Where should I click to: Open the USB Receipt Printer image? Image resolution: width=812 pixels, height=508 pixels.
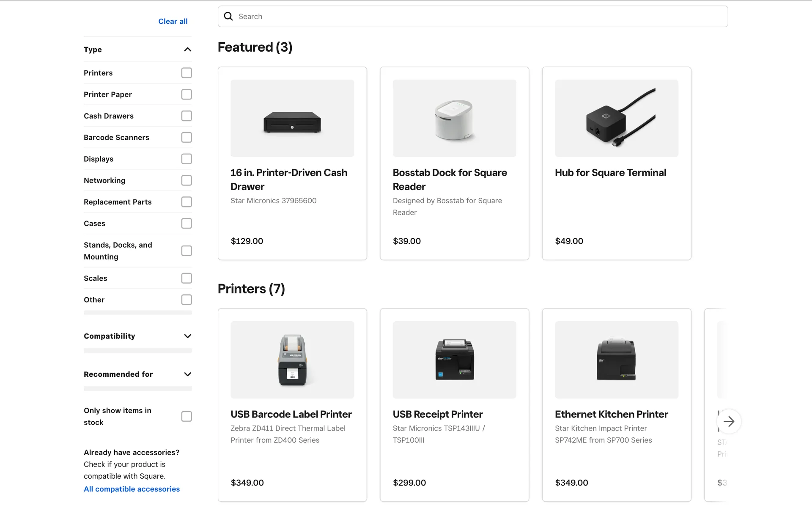click(454, 360)
